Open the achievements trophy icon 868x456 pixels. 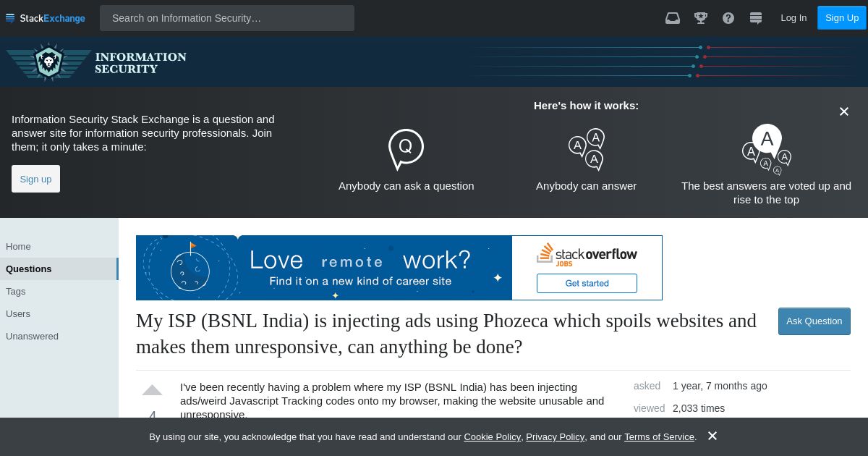pyautogui.click(x=701, y=18)
